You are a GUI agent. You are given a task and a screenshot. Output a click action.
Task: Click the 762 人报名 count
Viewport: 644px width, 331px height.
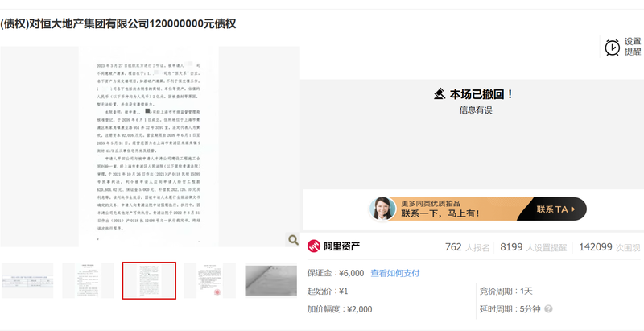click(x=468, y=247)
